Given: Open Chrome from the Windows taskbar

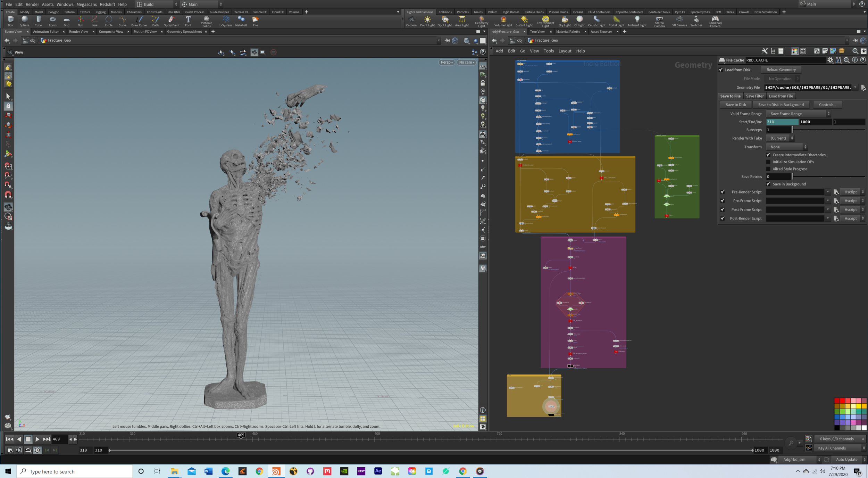Looking at the screenshot, I should (x=259, y=471).
